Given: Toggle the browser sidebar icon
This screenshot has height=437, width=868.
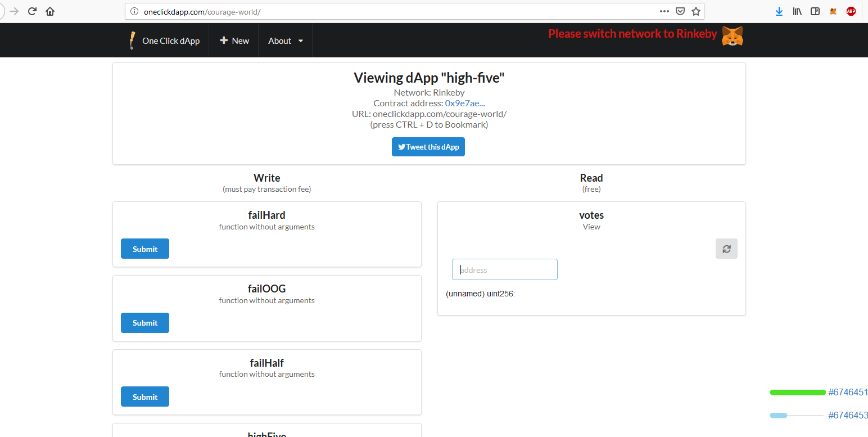Looking at the screenshot, I should click(815, 11).
